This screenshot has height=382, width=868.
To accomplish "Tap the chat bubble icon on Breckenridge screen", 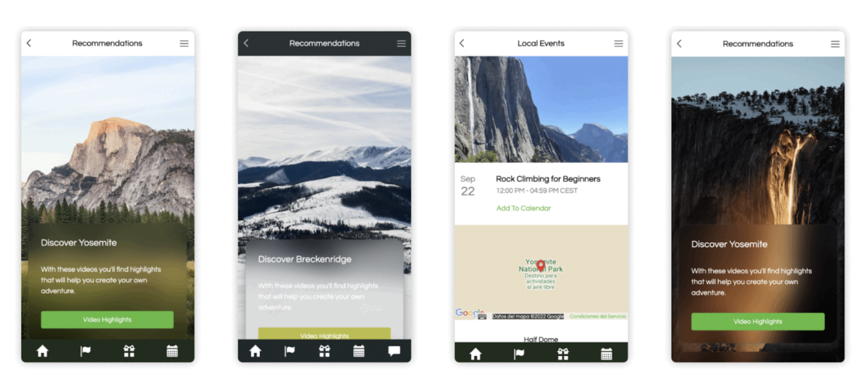I will [x=394, y=351].
